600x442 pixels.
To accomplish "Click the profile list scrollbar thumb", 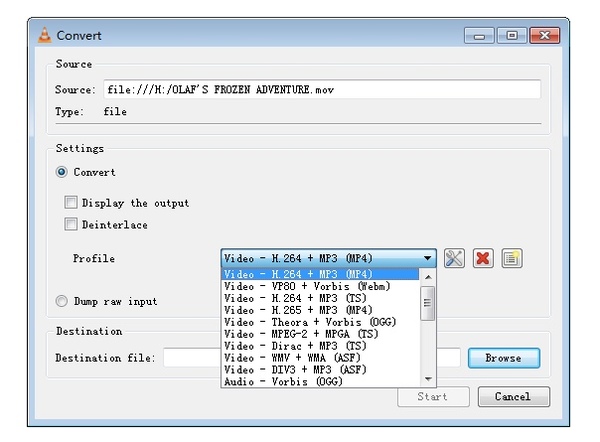I will coord(427,303).
